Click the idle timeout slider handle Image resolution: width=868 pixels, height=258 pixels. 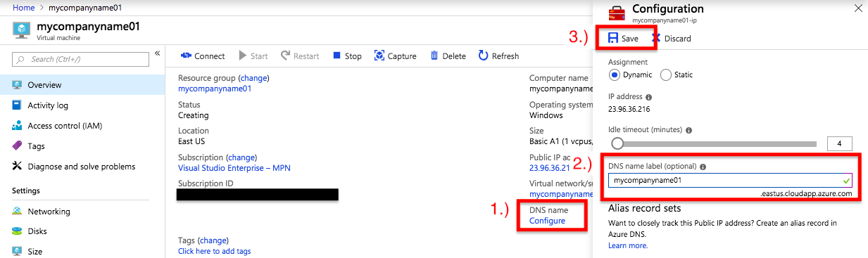point(617,143)
